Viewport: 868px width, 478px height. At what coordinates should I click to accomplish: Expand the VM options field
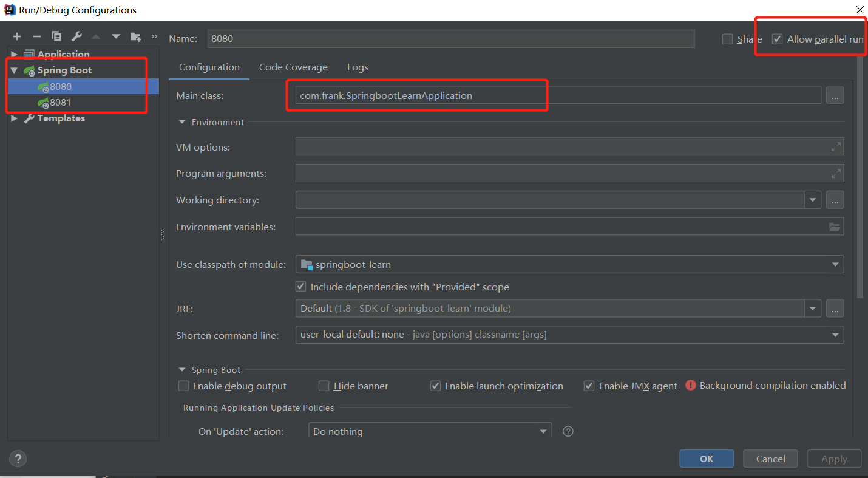tap(836, 146)
